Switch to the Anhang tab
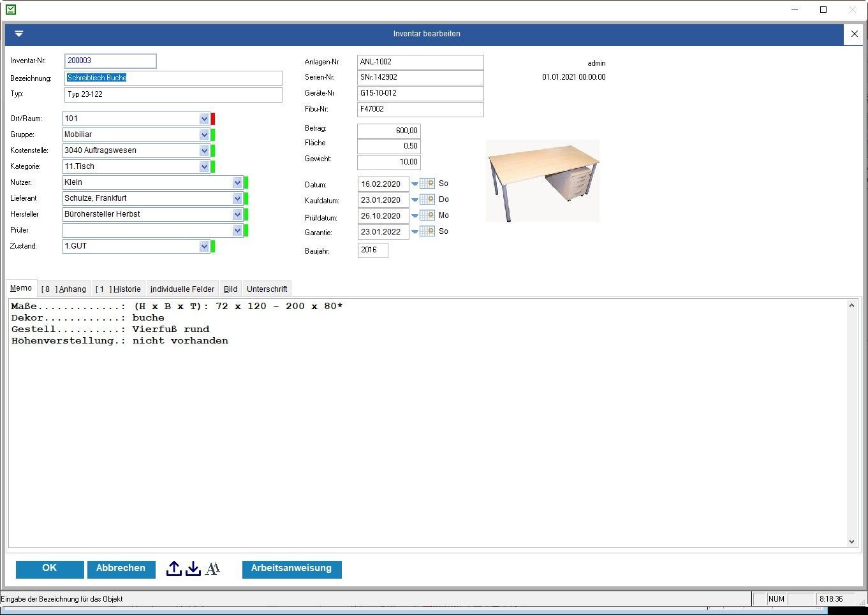This screenshot has height=615, width=868. pos(64,289)
